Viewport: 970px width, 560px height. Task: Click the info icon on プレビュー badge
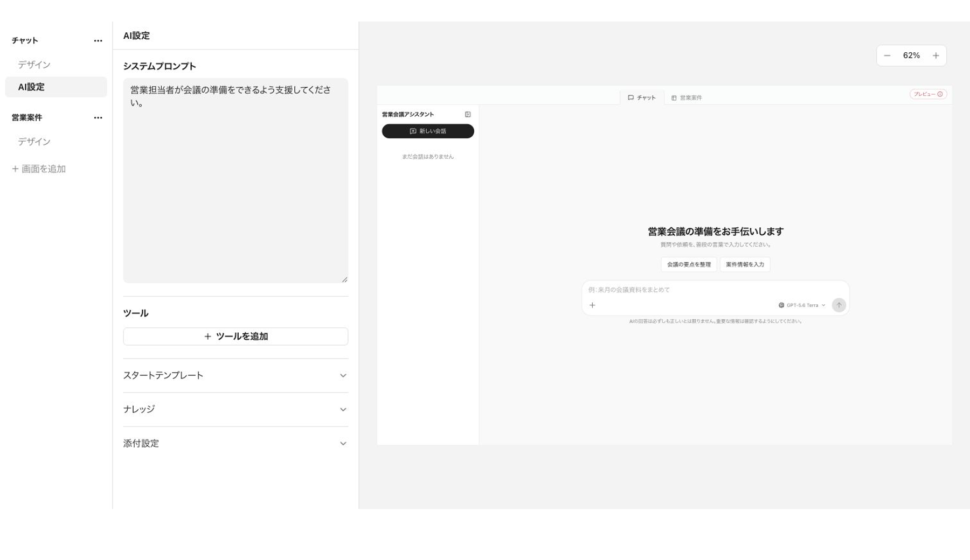[940, 94]
